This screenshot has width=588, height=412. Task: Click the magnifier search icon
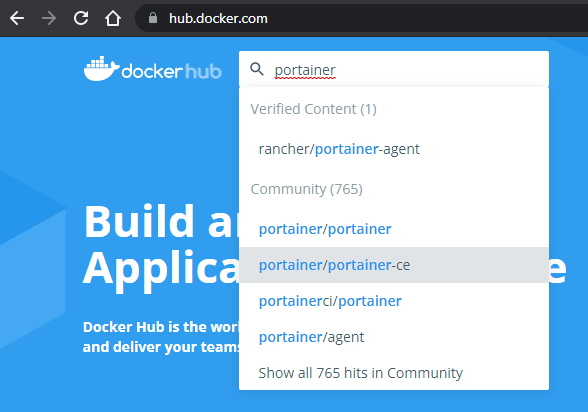click(x=257, y=69)
